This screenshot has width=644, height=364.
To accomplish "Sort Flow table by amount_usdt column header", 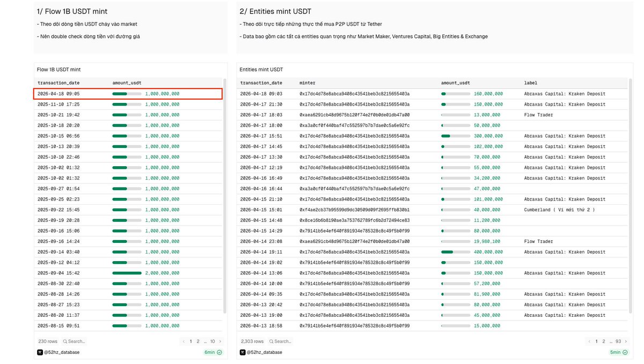I will coord(127,83).
